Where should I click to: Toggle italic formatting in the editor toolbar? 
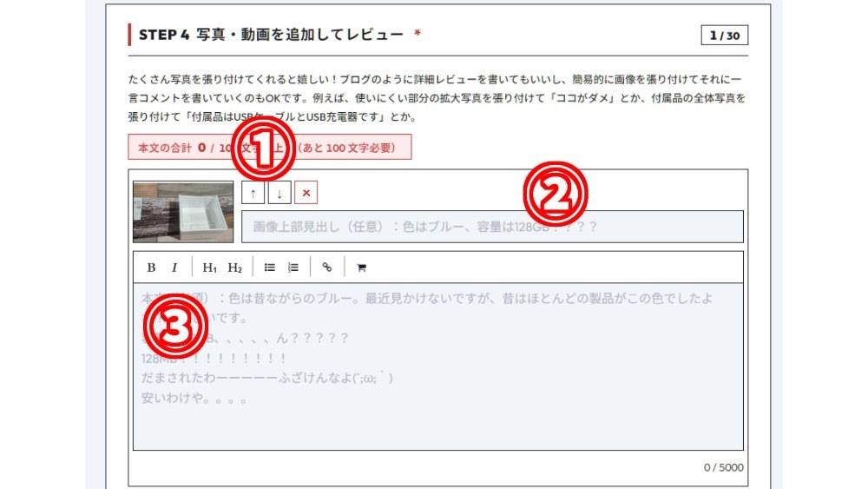pos(174,268)
